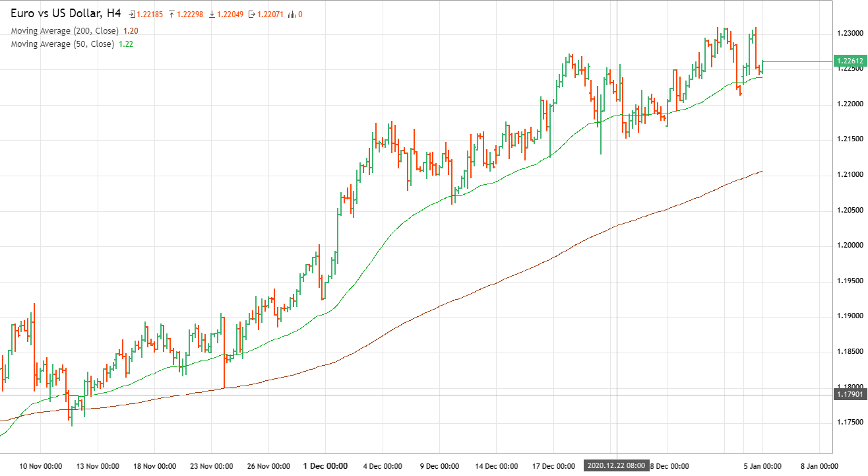Click the 26 Nov 00:00 date label

pyautogui.click(x=268, y=466)
